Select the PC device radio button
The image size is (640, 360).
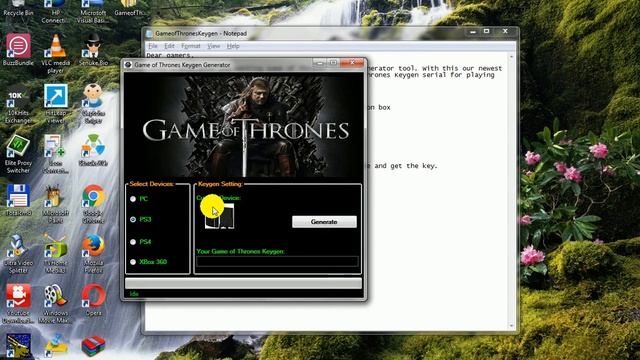[x=133, y=199]
